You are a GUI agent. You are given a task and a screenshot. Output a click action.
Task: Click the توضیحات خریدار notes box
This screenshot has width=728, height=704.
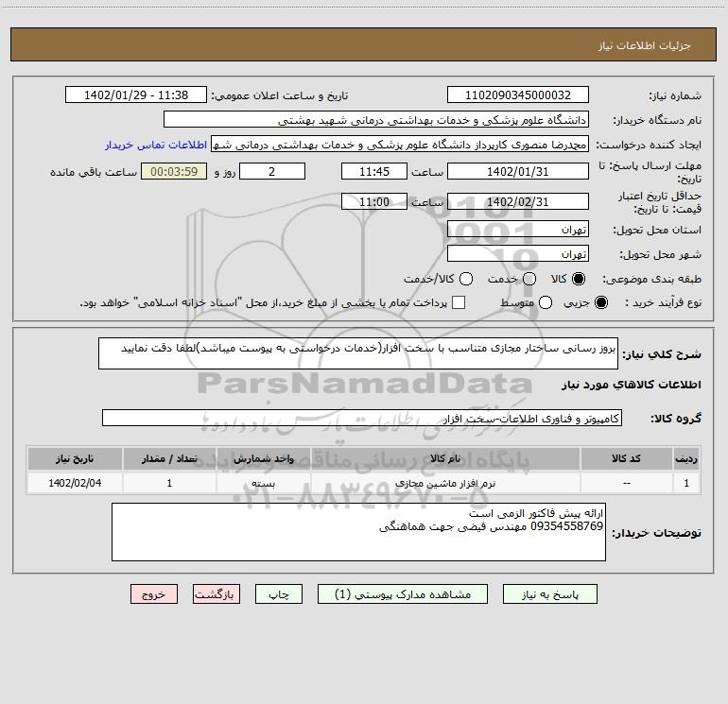(358, 532)
